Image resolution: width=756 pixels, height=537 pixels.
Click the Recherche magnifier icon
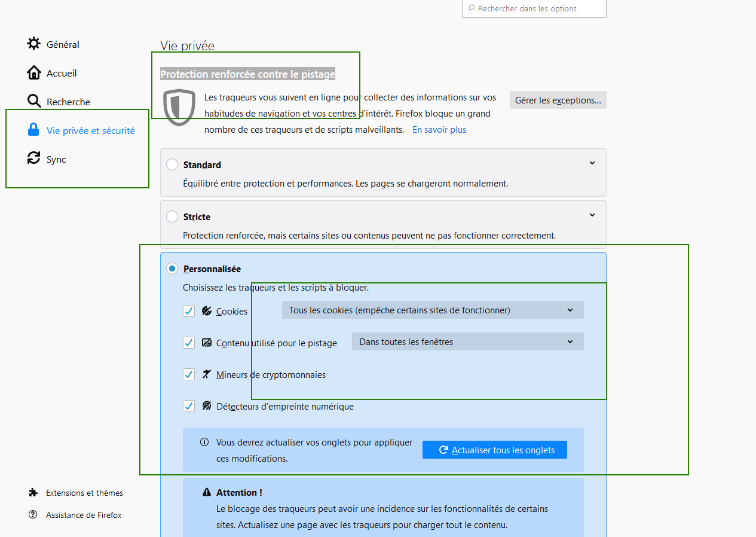click(34, 101)
